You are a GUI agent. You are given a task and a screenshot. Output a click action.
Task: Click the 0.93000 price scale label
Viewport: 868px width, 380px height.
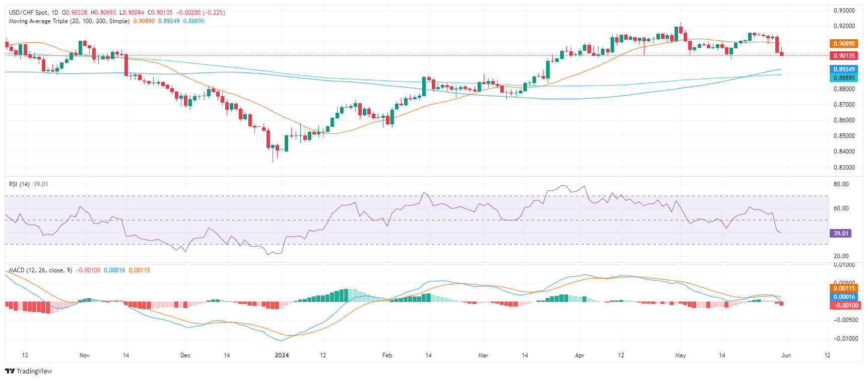click(x=844, y=11)
